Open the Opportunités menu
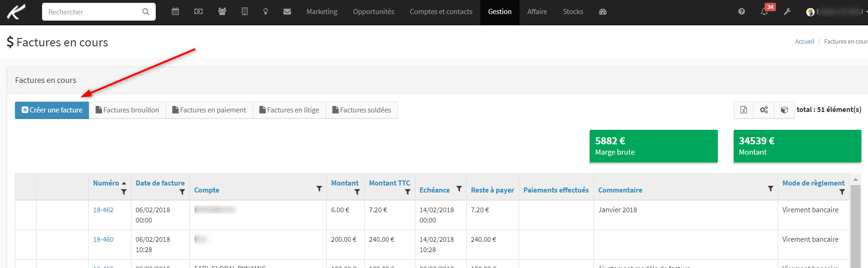The width and height of the screenshot is (868, 268). click(374, 12)
